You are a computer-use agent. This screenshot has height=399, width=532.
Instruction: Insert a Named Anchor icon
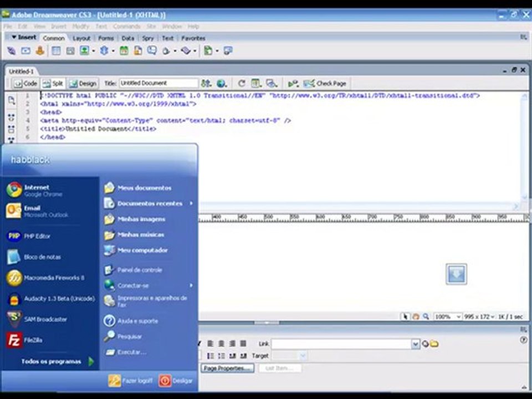tap(40, 51)
